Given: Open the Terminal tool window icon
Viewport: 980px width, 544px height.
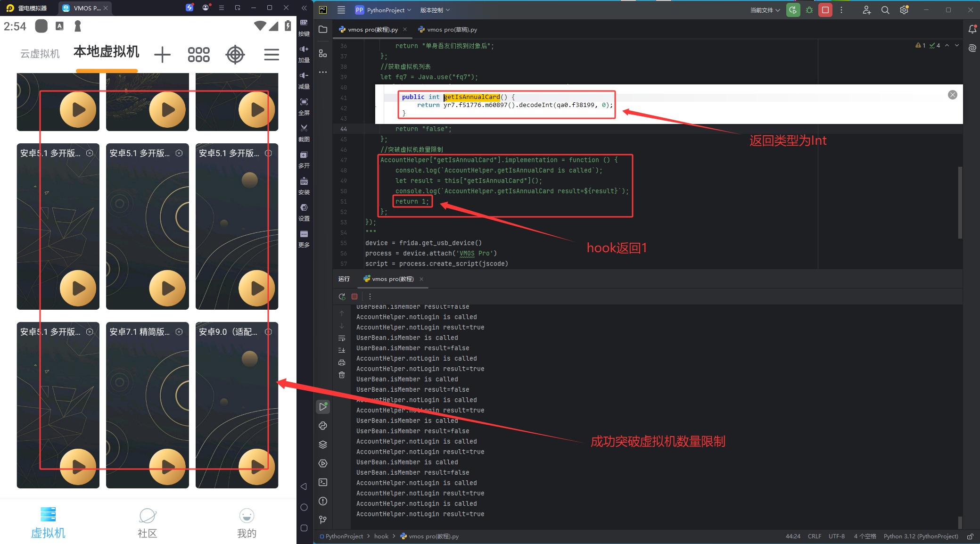Looking at the screenshot, I should coord(323,482).
